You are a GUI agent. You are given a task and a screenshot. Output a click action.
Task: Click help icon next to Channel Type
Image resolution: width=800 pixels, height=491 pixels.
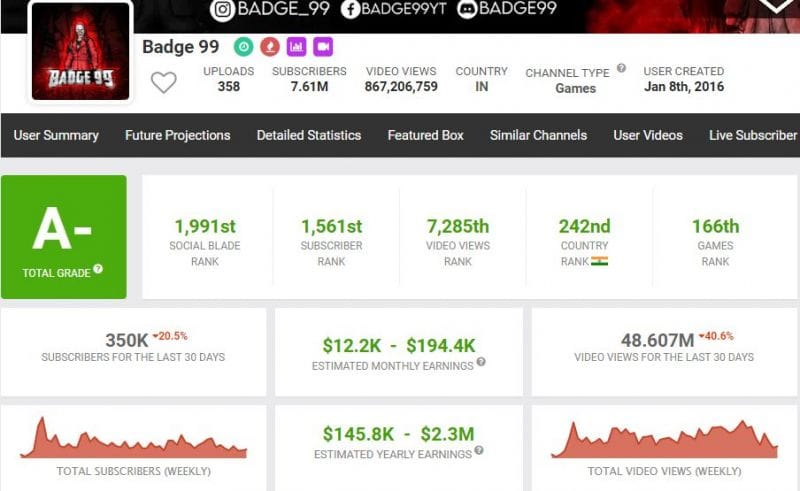[x=621, y=69]
